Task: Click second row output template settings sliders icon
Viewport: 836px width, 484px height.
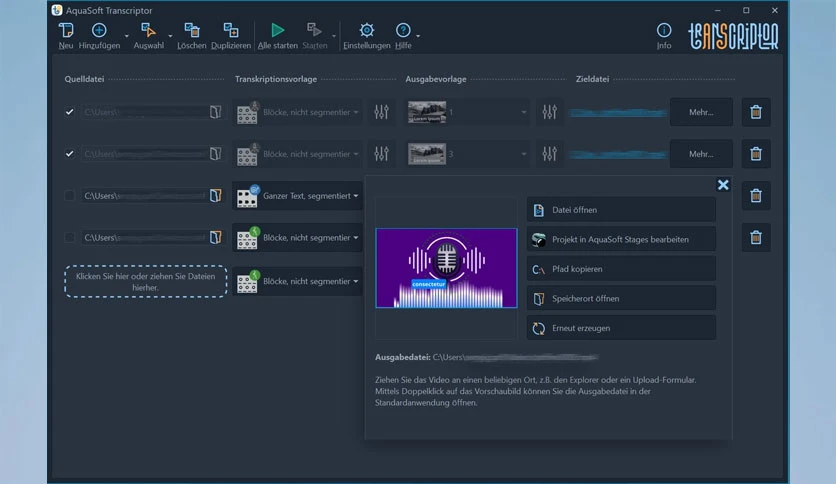Action: [550, 154]
